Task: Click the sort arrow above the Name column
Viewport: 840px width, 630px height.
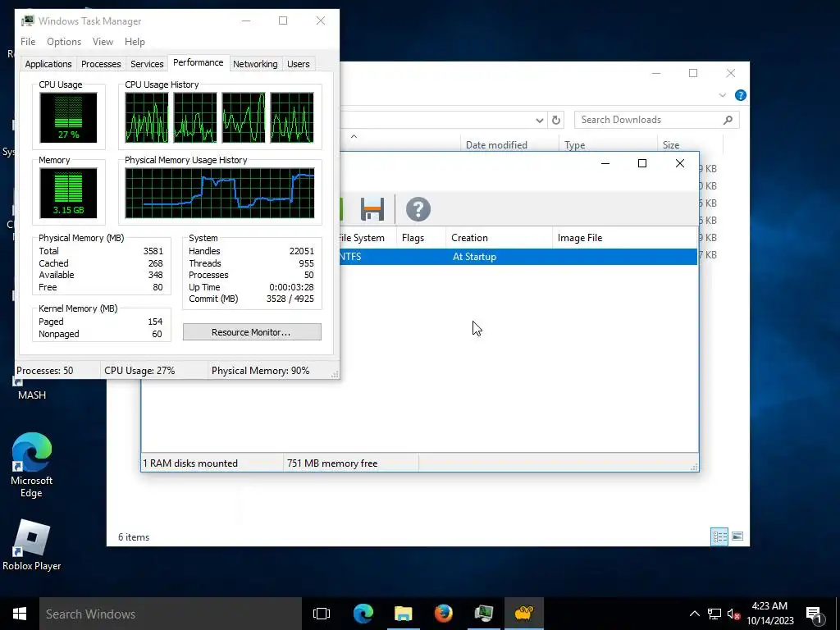Action: 354,137
